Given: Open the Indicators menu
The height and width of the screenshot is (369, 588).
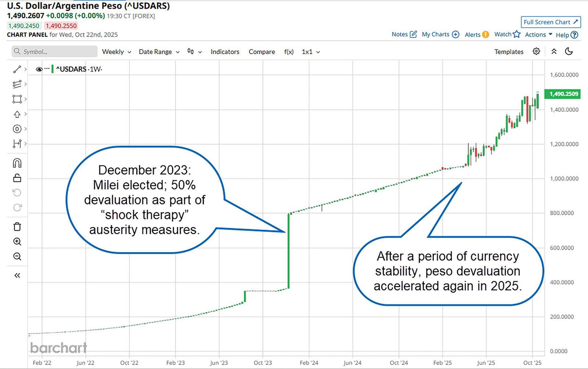Looking at the screenshot, I should (x=225, y=52).
